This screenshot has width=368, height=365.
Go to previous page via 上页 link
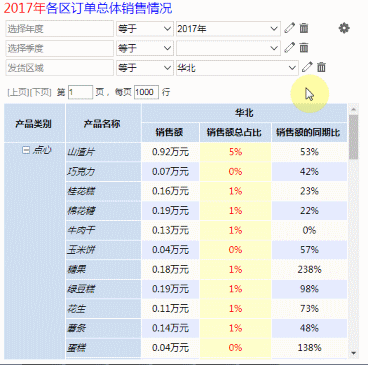click(18, 92)
